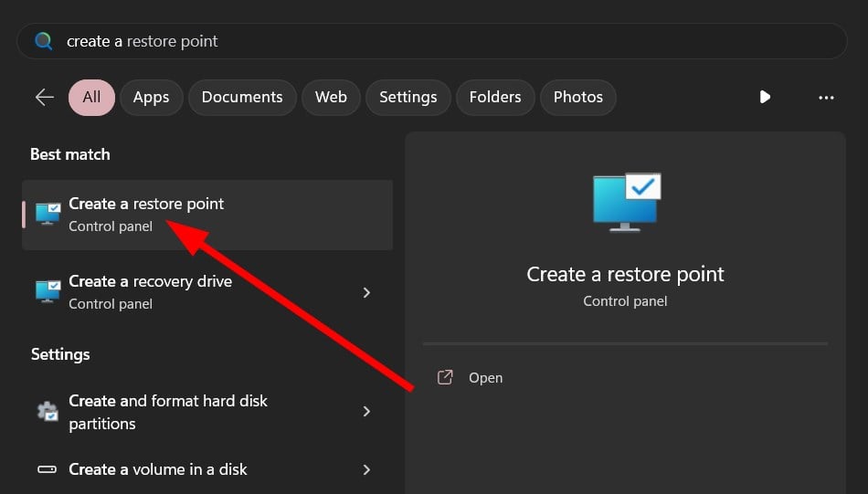Choose the Settings filter tab
The width and height of the screenshot is (868, 494).
click(x=408, y=97)
